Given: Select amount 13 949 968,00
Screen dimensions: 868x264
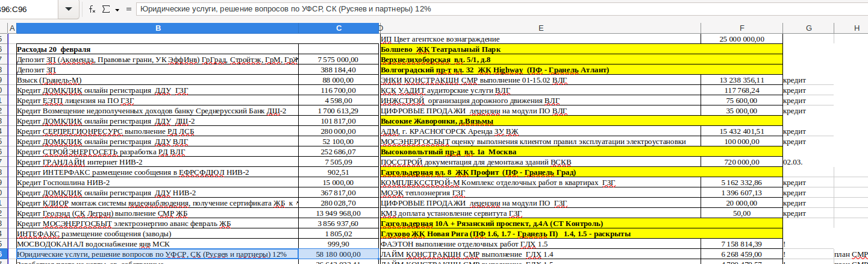Looking at the screenshot, I should click(339, 213).
